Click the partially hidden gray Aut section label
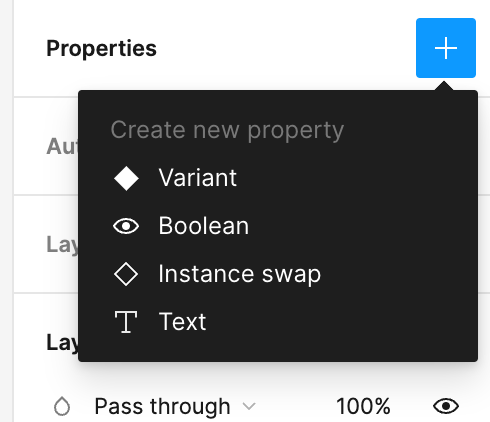 click(x=62, y=146)
